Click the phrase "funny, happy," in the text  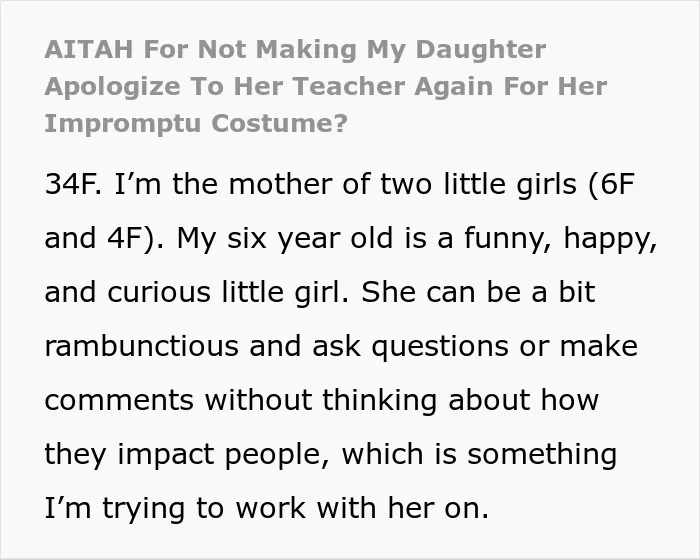point(561,239)
